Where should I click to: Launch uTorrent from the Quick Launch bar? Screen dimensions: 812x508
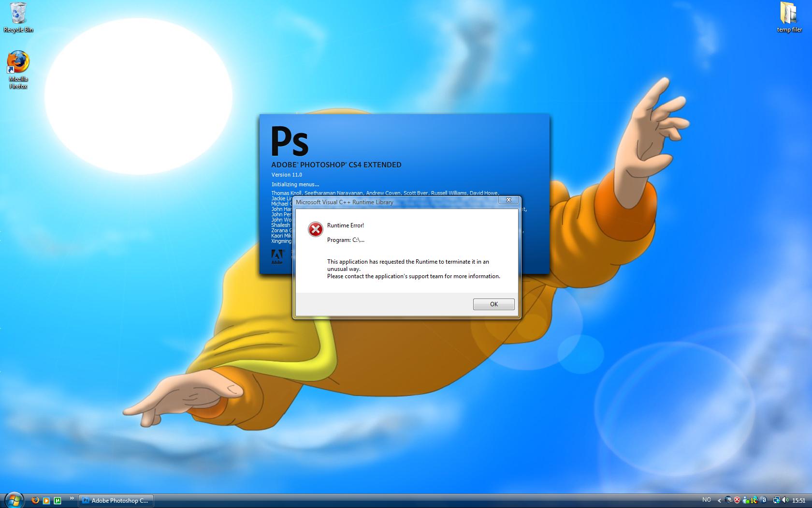click(x=58, y=500)
